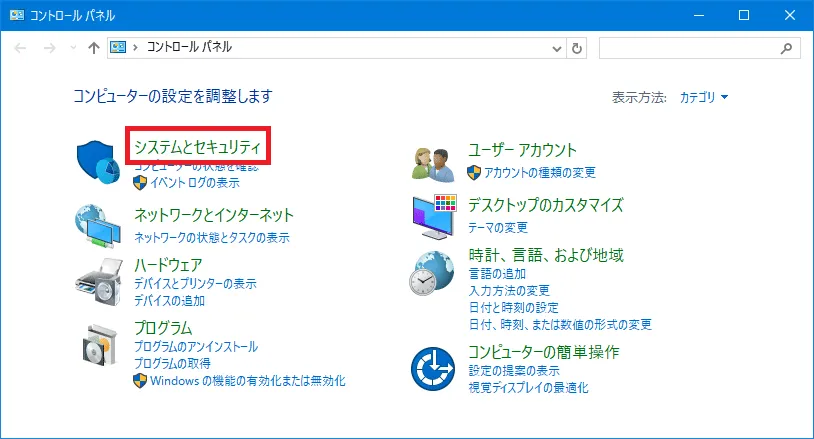The image size is (814, 439).
Task: Expand the address bar history dropdown
Action: (557, 49)
